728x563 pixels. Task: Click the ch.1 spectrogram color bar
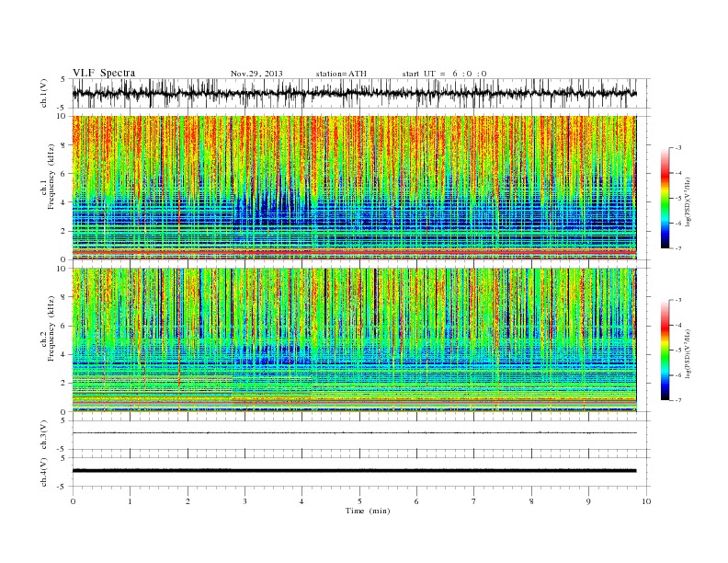click(665, 199)
